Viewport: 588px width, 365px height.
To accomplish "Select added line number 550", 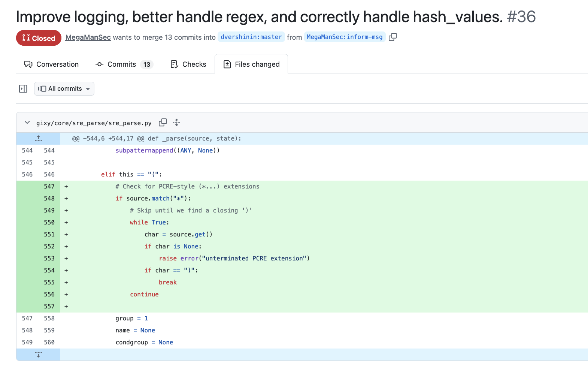I will pyautogui.click(x=49, y=223).
